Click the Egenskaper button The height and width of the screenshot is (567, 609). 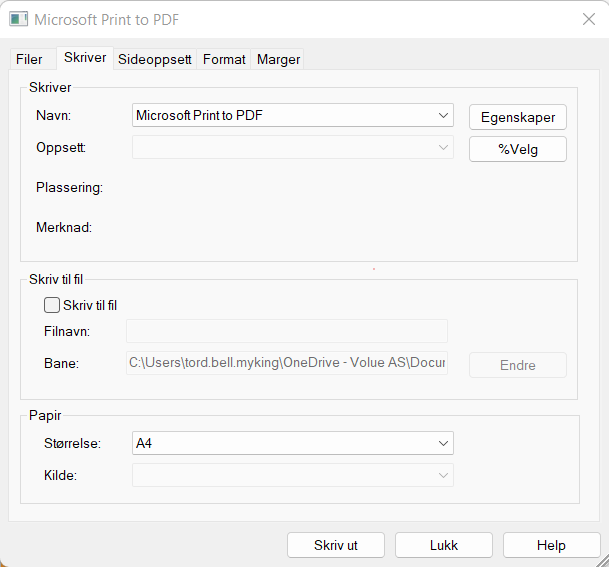[517, 117]
